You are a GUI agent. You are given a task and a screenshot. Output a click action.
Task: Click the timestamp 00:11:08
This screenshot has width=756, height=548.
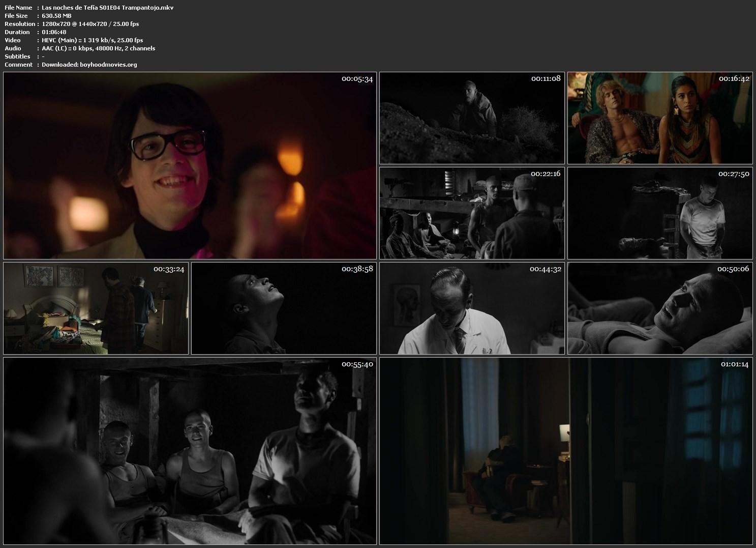click(x=546, y=78)
